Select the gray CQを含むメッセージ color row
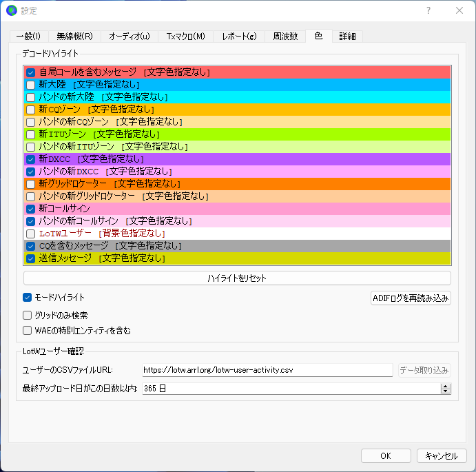This screenshot has height=472, width=476. point(238,246)
